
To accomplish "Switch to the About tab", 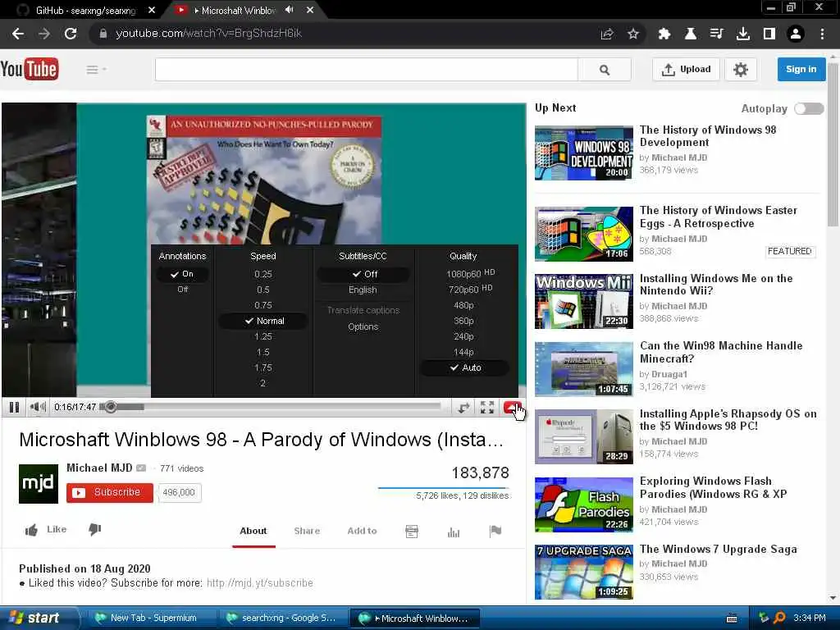I will tap(253, 531).
